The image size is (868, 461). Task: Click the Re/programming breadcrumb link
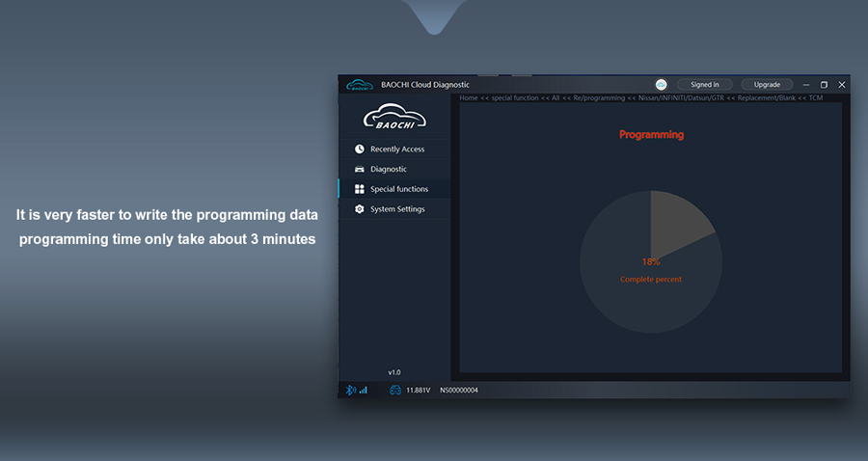coord(599,98)
